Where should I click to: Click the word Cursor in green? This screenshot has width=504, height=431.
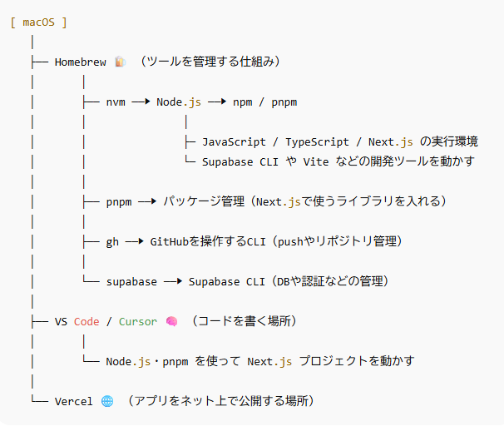click(x=137, y=321)
